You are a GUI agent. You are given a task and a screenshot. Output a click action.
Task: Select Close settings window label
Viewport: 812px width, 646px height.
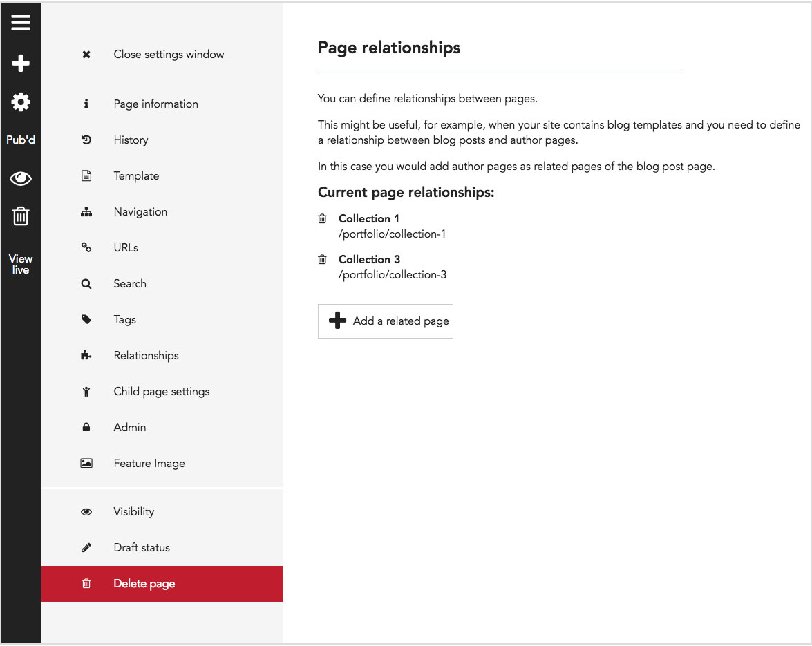[x=169, y=55]
